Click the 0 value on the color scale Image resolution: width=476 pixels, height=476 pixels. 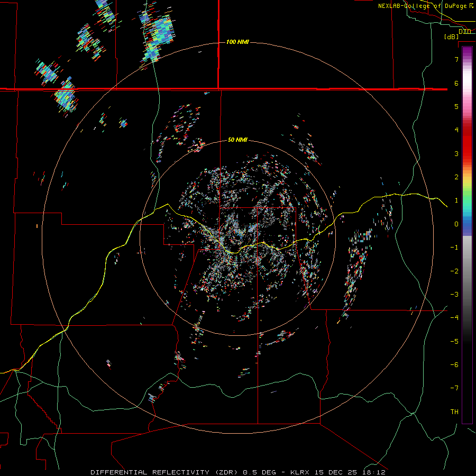[x=456, y=224]
